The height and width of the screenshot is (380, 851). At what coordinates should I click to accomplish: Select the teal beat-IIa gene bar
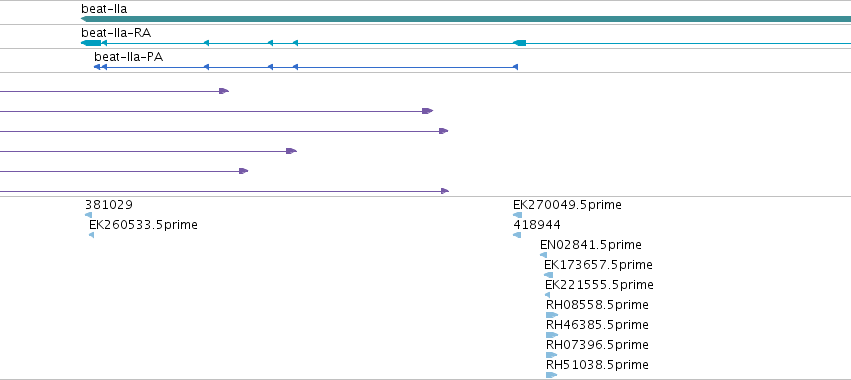pos(466,19)
